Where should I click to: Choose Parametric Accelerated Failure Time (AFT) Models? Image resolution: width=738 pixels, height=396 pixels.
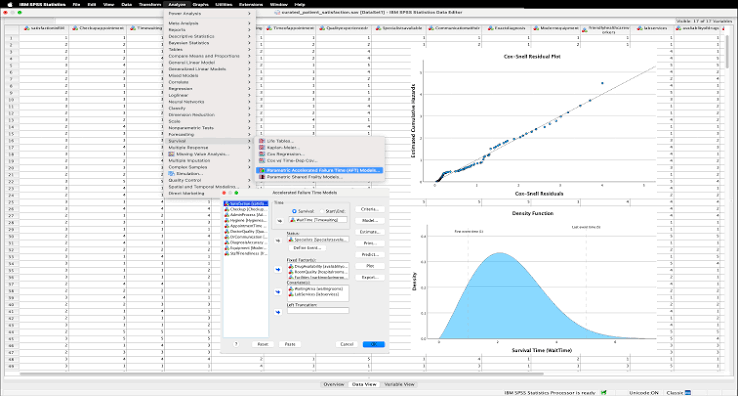tap(320, 170)
